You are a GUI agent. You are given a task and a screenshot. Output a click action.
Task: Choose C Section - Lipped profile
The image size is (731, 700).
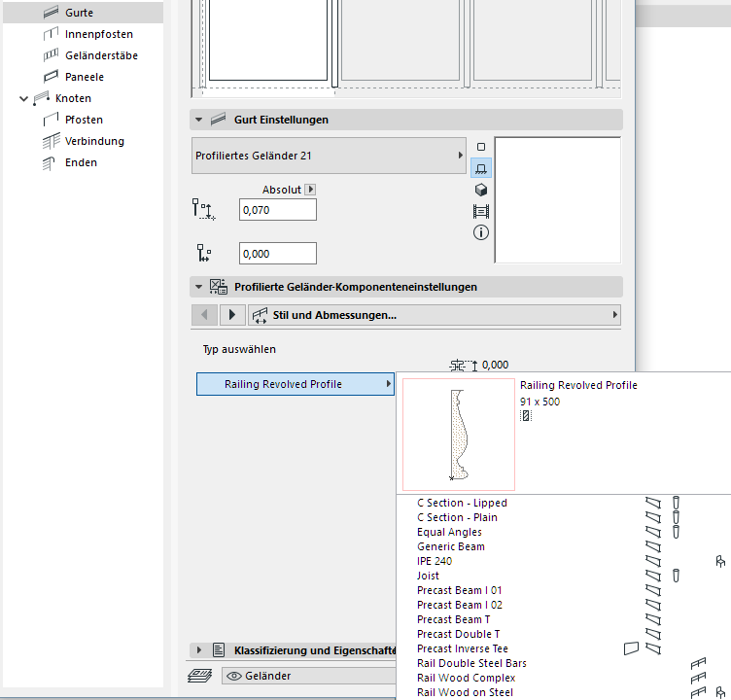[x=462, y=503]
